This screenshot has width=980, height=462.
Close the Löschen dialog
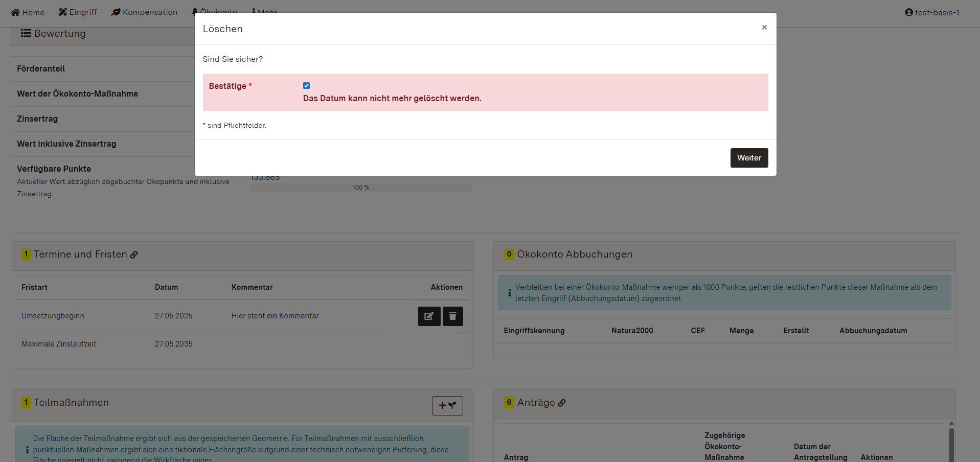764,28
